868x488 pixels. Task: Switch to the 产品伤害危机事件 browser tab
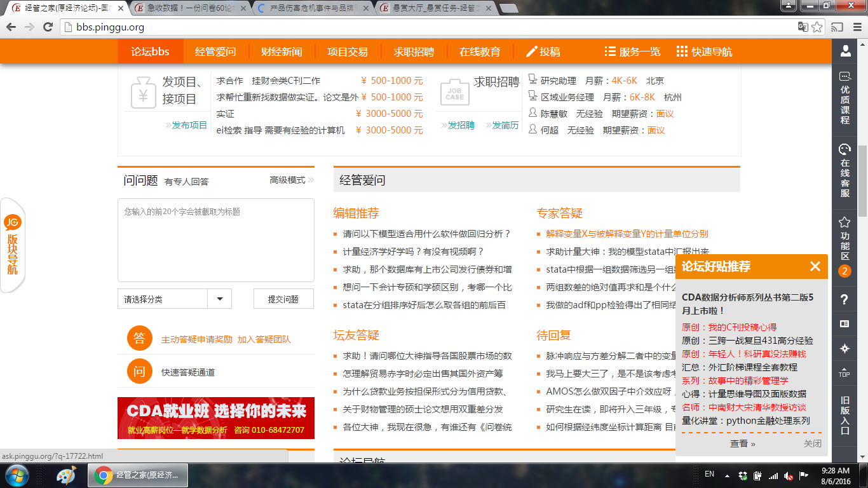pyautogui.click(x=313, y=8)
